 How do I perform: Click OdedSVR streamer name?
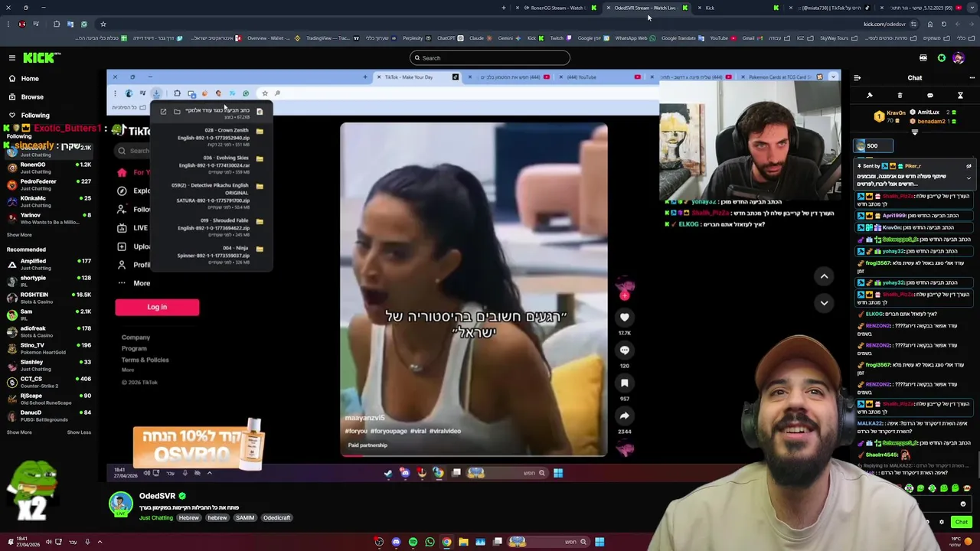coord(157,496)
